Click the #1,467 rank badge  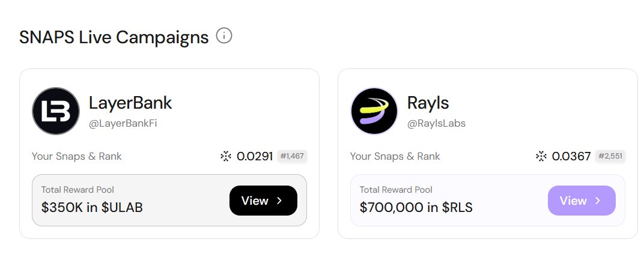click(x=293, y=156)
